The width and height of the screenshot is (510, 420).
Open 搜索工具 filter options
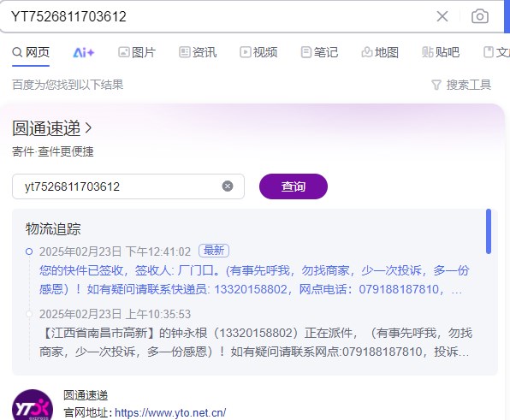click(x=461, y=85)
